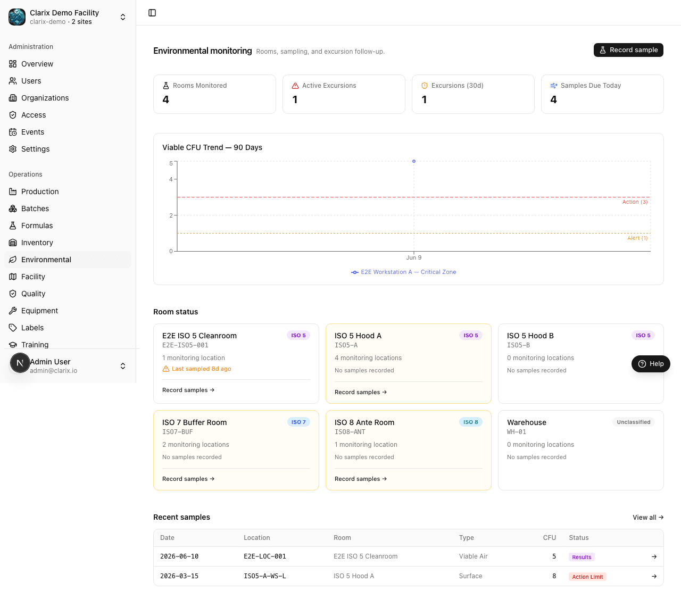Click the Overview dashboard icon

[13, 64]
